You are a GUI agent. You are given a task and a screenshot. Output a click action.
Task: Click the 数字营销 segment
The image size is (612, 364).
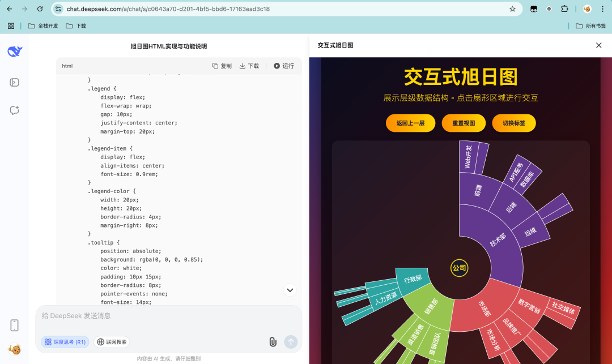click(529, 306)
